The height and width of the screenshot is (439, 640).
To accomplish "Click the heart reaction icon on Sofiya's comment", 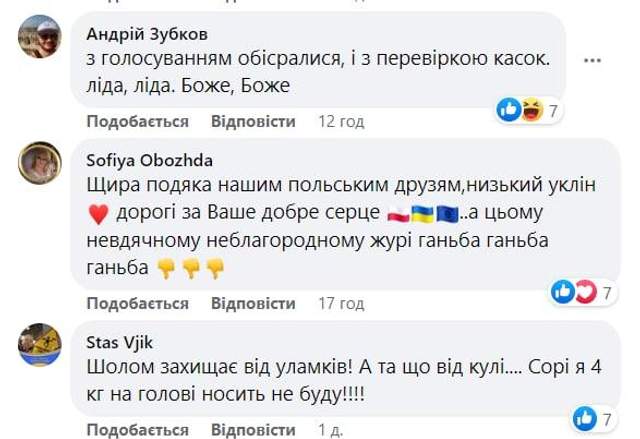I will click(583, 292).
